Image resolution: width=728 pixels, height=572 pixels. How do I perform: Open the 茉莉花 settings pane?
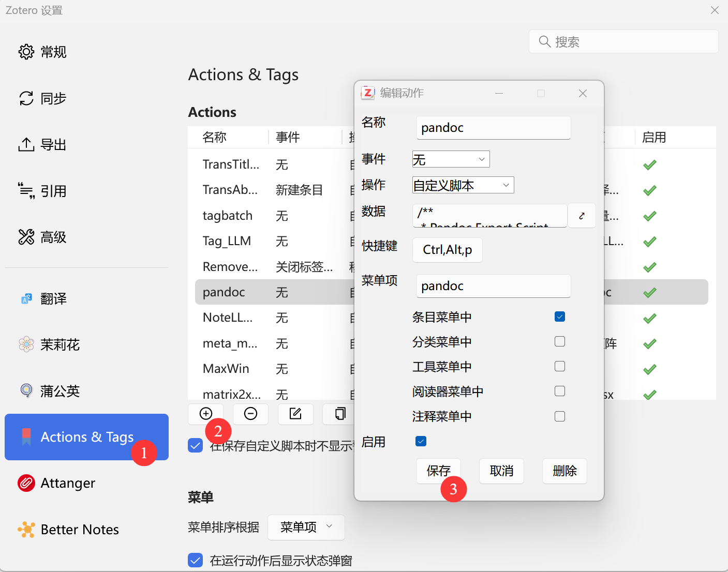point(87,344)
